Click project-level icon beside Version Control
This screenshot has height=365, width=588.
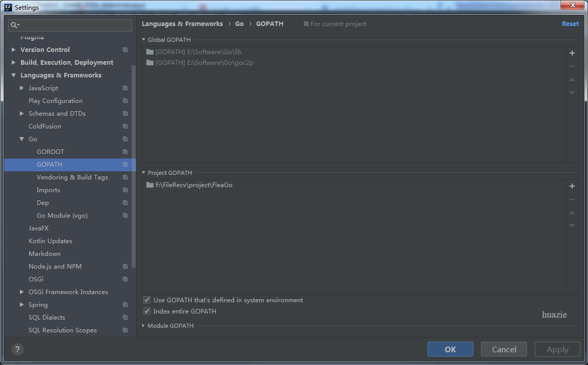[125, 50]
